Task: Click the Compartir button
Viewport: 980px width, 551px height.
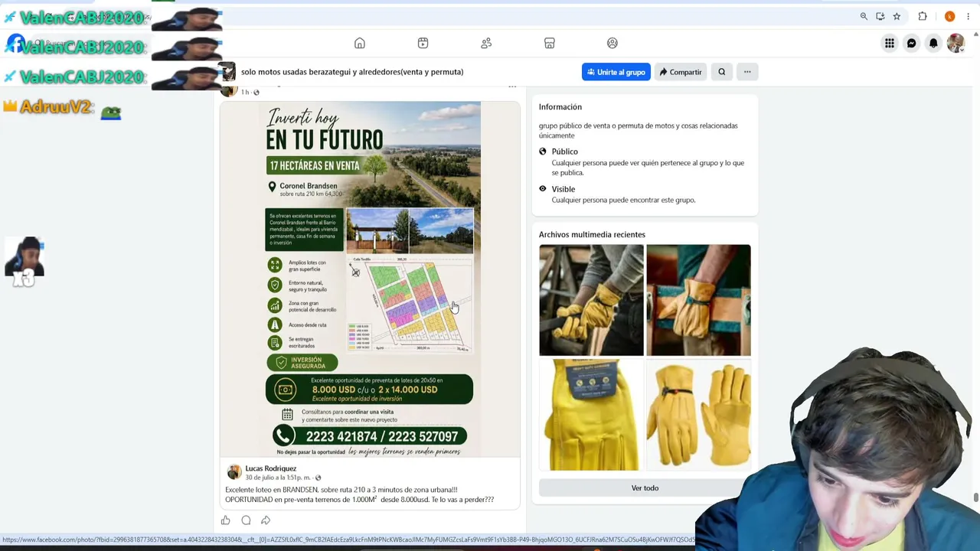Action: click(681, 72)
